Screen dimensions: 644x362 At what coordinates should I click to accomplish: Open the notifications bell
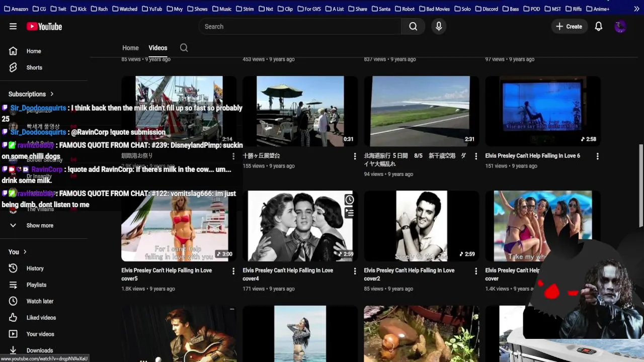pos(598,27)
